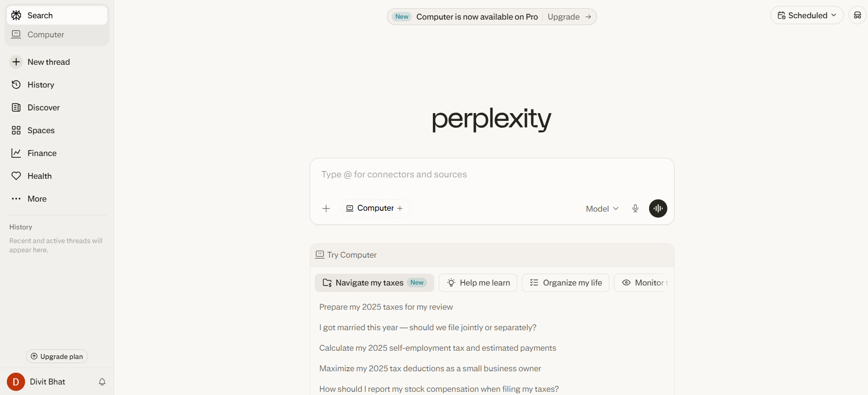This screenshot has width=868, height=395.
Task: Expand the More sidebar menu
Action: click(x=36, y=198)
